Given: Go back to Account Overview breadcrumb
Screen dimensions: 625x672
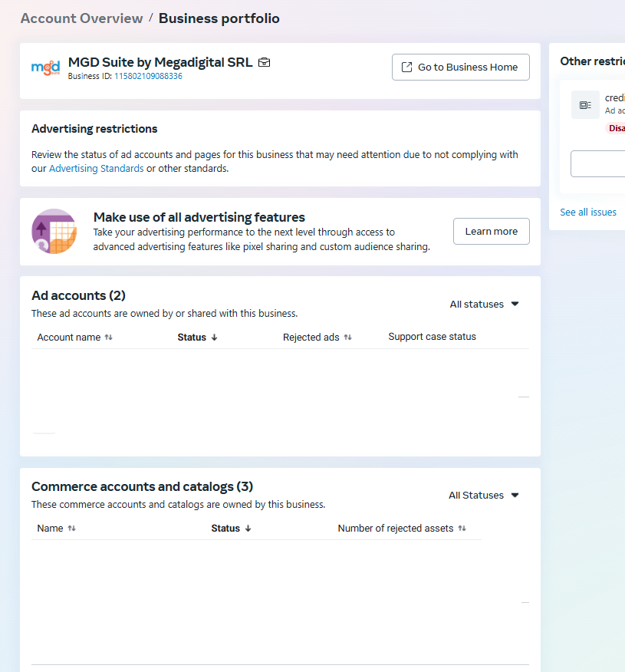Looking at the screenshot, I should pos(81,18).
